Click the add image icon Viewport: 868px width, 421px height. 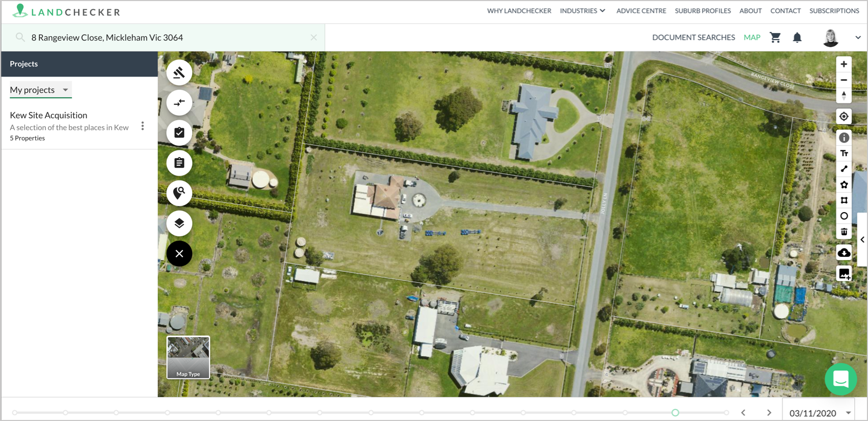[844, 274]
